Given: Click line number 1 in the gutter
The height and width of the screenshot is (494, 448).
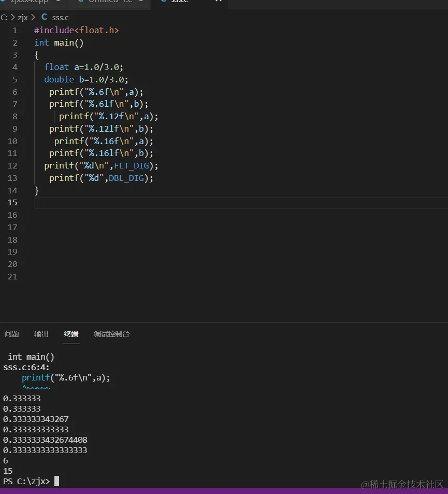Looking at the screenshot, I should (x=15, y=31).
